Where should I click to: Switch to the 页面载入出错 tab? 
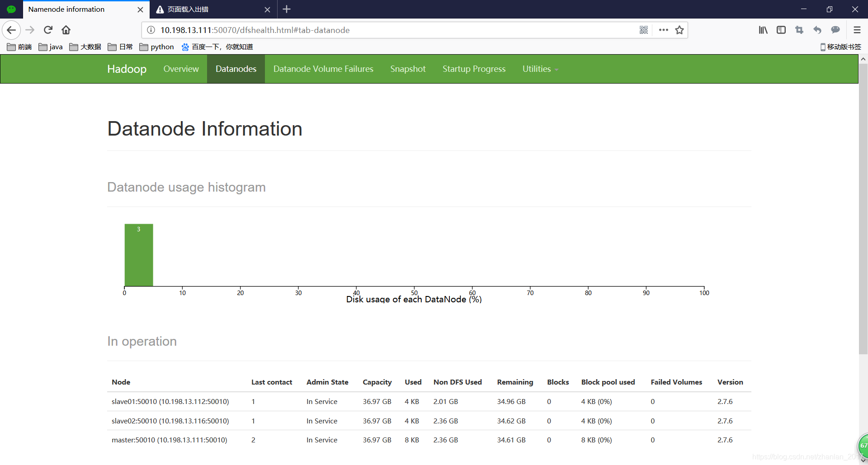coord(212,9)
